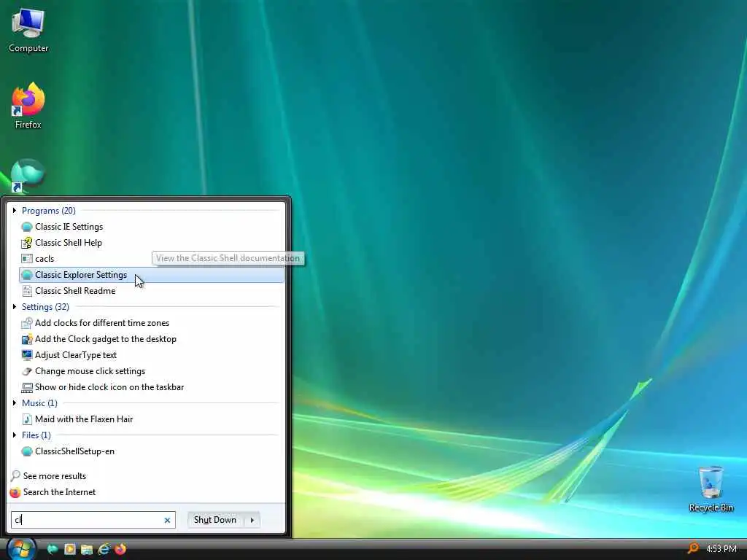The image size is (747, 560).
Task: Open the Files (1) header link
Action: point(36,435)
